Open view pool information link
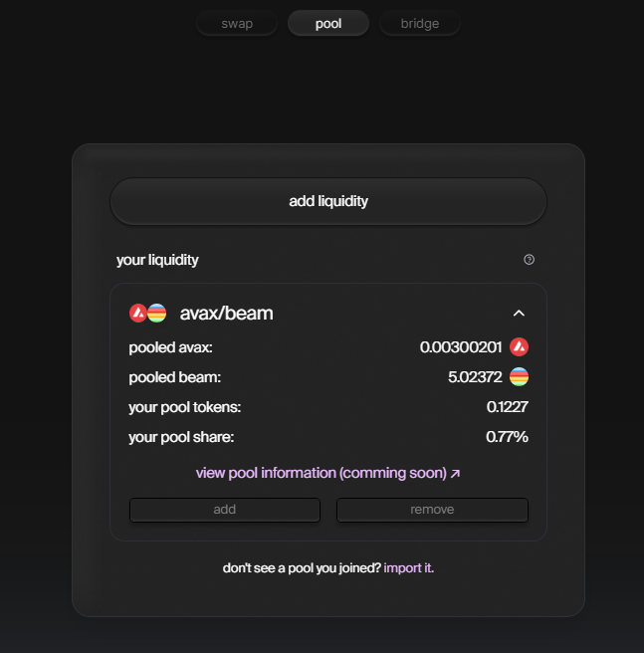Image resolution: width=644 pixels, height=653 pixels. (x=322, y=473)
